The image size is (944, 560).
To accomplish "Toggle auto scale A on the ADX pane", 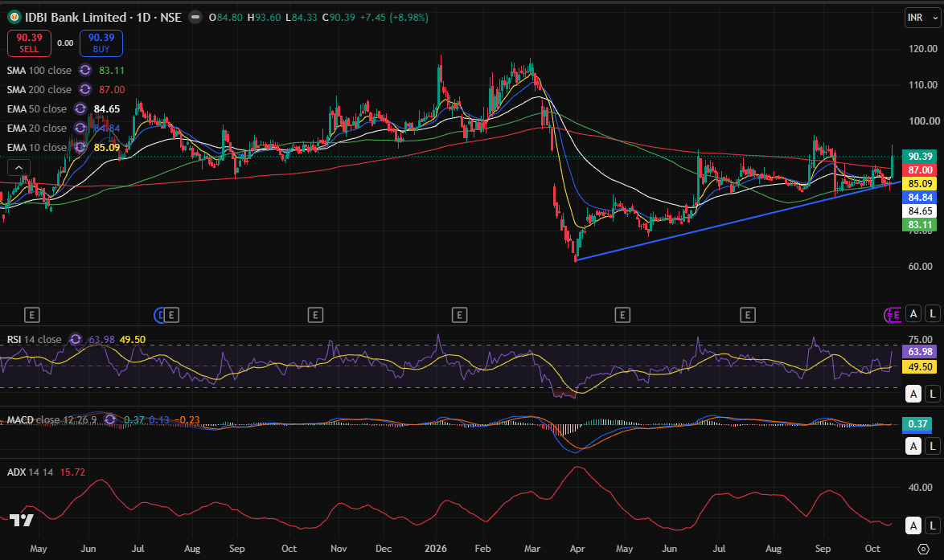I will coord(913,525).
